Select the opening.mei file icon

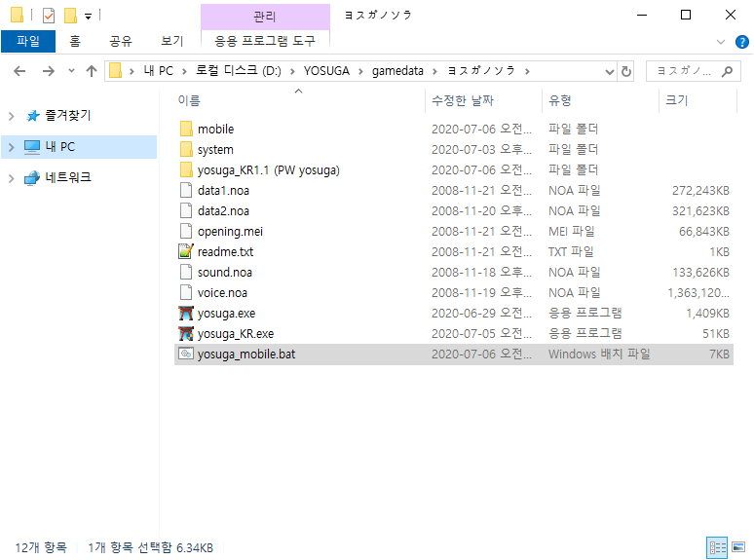tap(186, 231)
